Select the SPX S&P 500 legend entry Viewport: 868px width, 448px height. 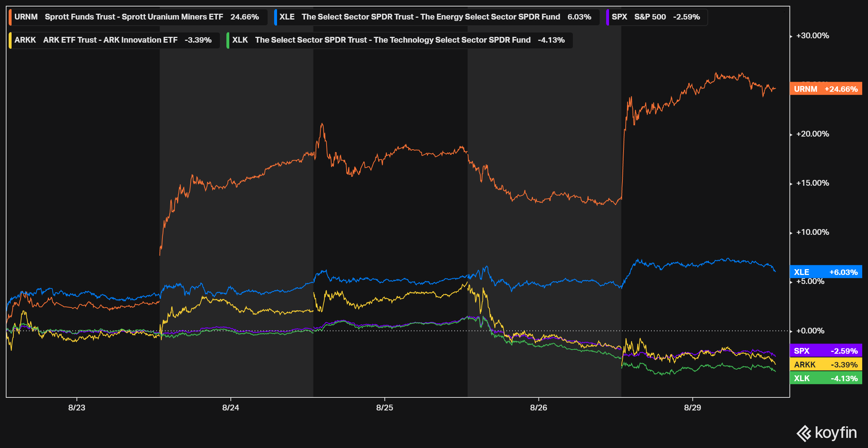pyautogui.click(x=657, y=17)
